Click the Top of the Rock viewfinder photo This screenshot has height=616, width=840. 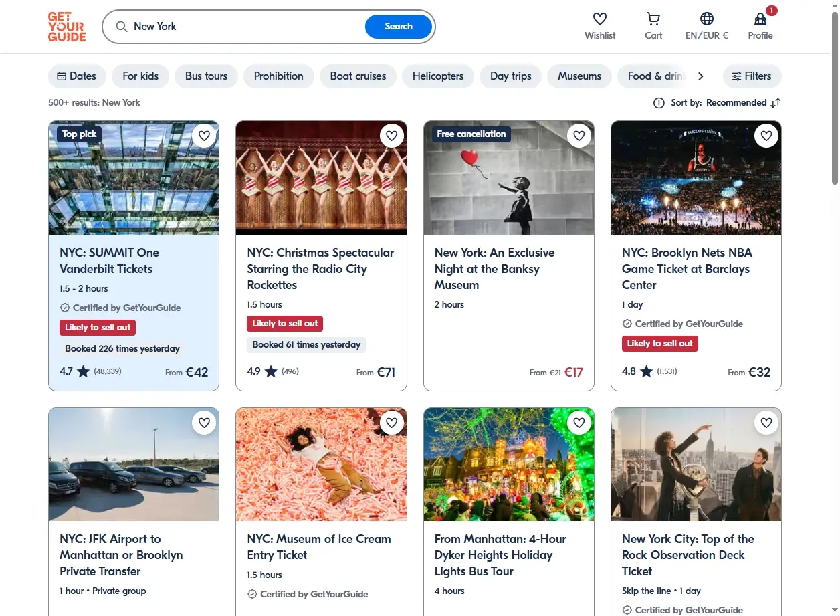[696, 464]
